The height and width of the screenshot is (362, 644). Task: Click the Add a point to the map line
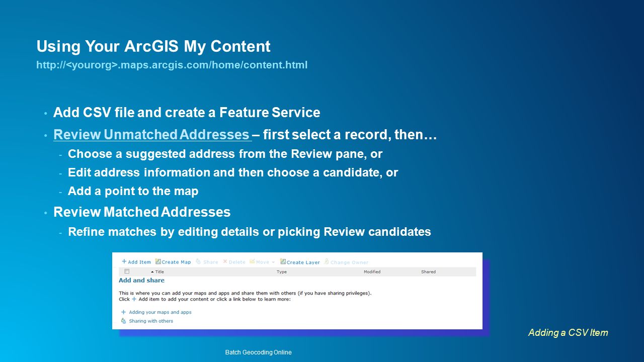click(133, 191)
